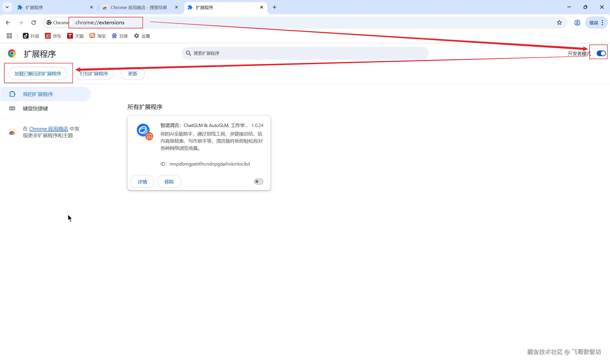Screen dimensions: 610x364
Task: Click the Chrome site info chip
Action: tap(58, 23)
